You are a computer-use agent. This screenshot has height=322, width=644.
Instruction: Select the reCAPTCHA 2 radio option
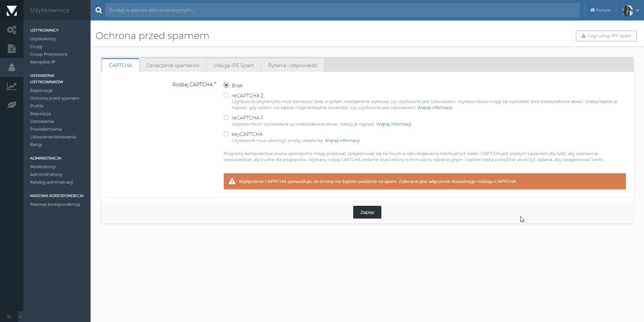226,95
